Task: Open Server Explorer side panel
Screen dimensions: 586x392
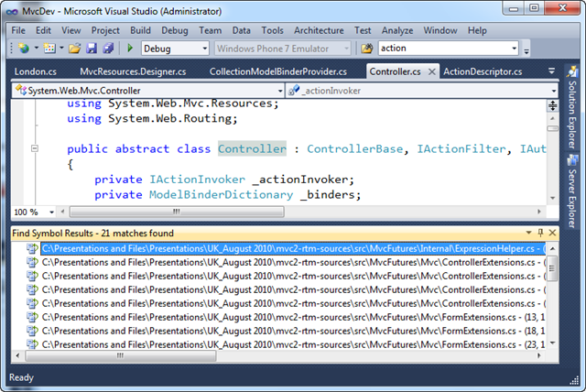Action: tap(571, 191)
